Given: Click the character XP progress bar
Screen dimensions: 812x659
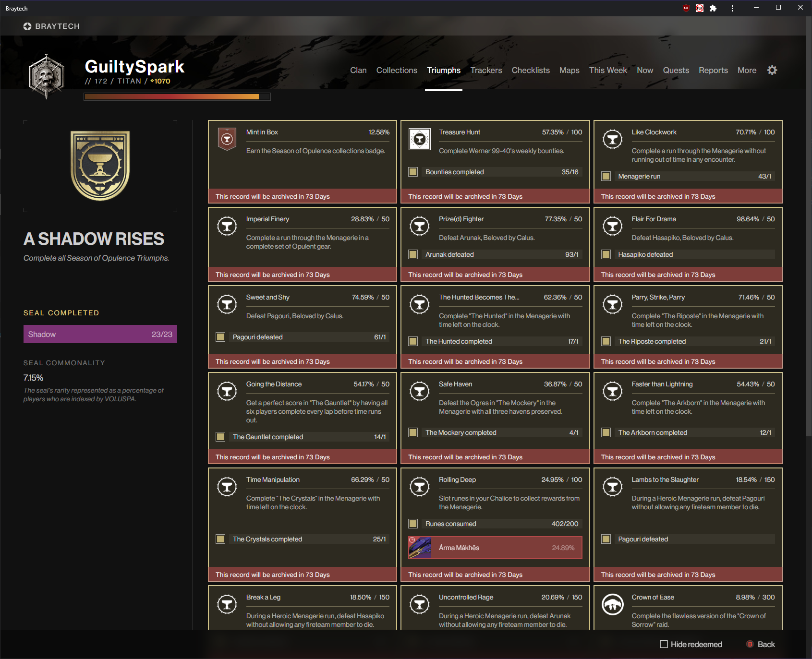Looking at the screenshot, I should pos(177,96).
